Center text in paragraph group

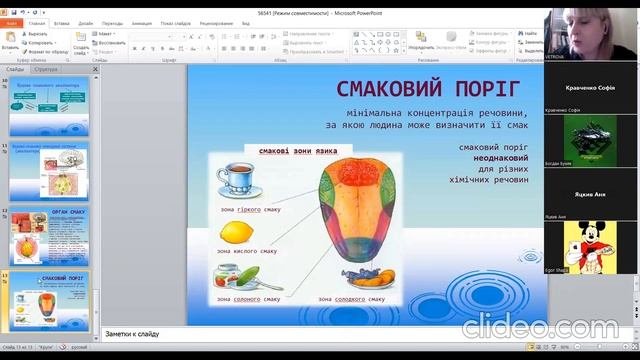(233, 49)
